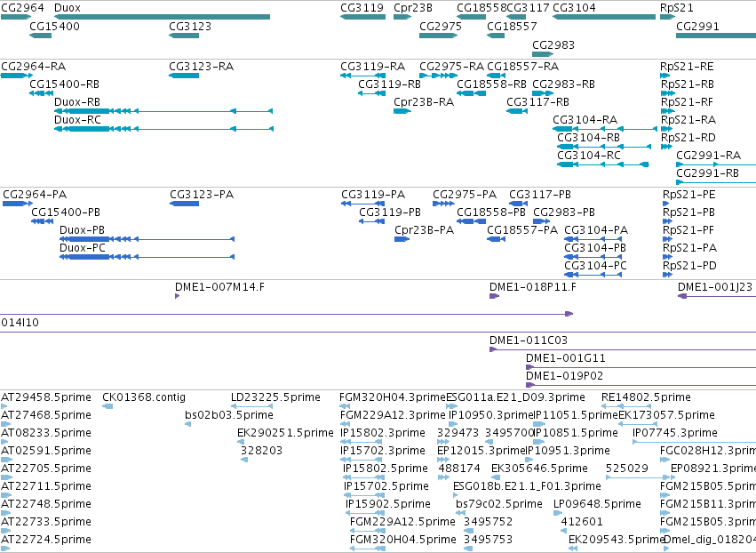Click the CG2964 gene label

pos(22,8)
